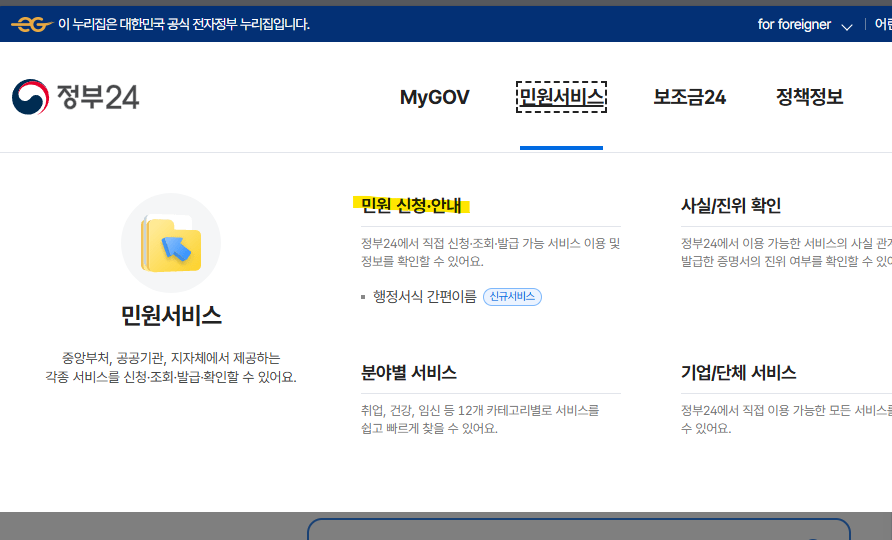Click the 신규서비스 badge
This screenshot has height=540, width=892.
pos(512,296)
